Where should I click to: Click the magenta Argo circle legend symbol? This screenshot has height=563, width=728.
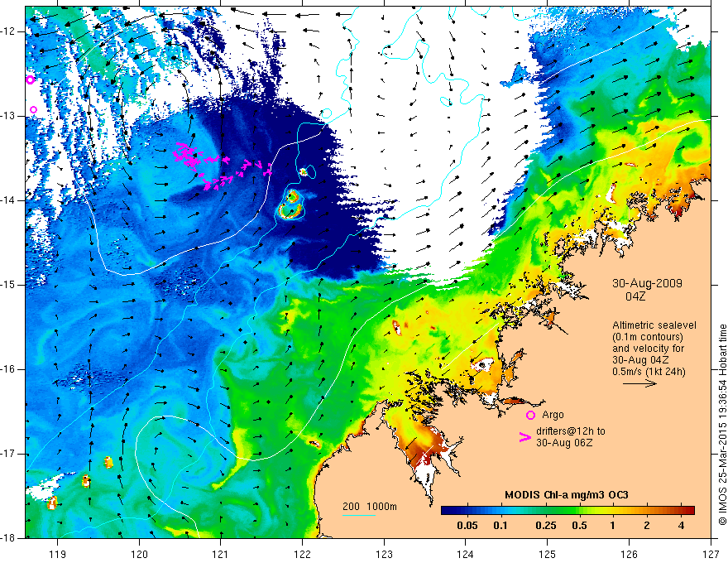(530, 416)
